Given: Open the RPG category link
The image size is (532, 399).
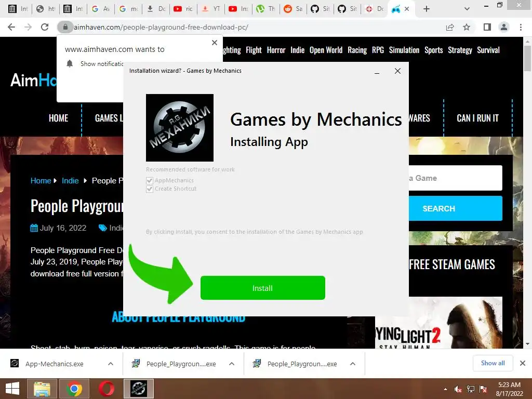Looking at the screenshot, I should tap(378, 50).
